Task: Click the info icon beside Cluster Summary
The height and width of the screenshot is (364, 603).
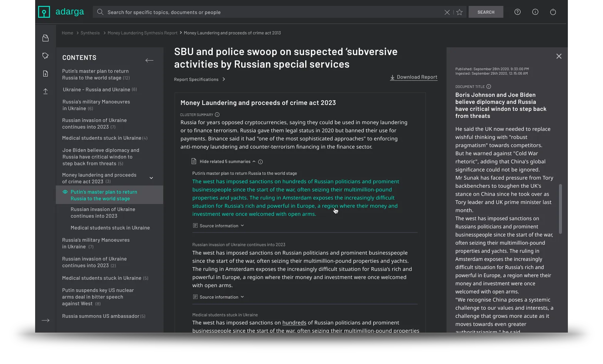Action: pyautogui.click(x=217, y=115)
